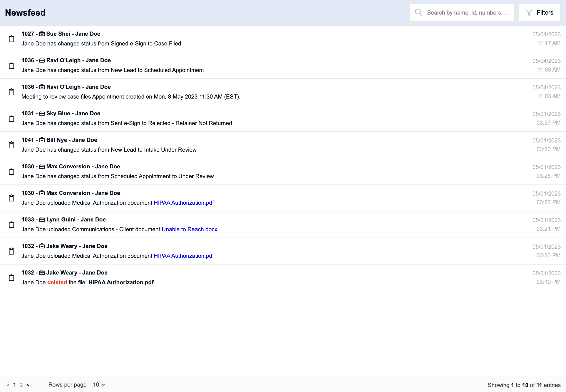Click bold HIPAA Authorization.pdf in deleted file entry
The image size is (566, 392).
pyautogui.click(x=121, y=282)
